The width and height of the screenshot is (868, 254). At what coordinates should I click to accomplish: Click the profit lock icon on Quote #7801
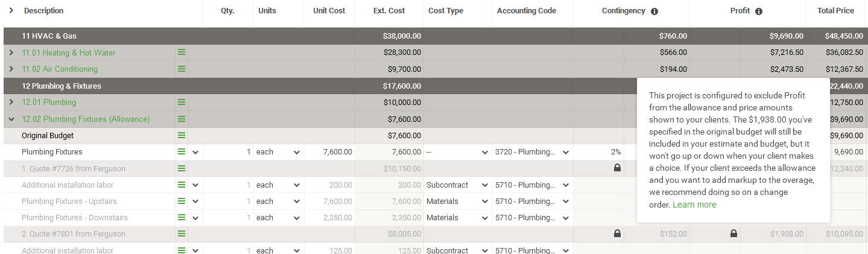(x=733, y=233)
